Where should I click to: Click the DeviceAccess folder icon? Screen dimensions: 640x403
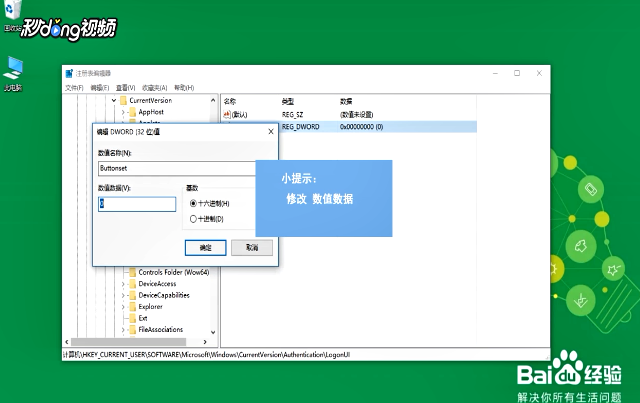tap(132, 284)
